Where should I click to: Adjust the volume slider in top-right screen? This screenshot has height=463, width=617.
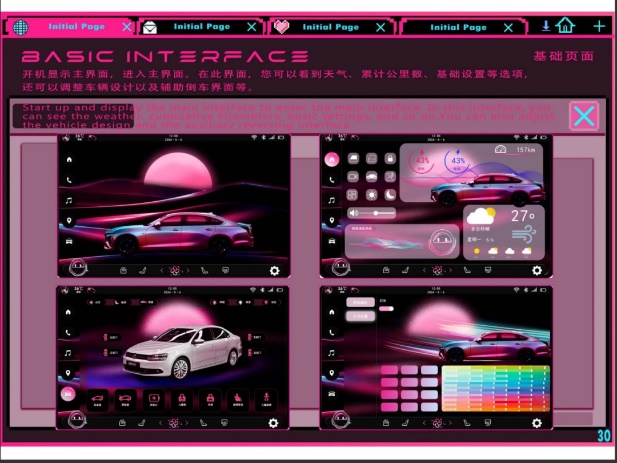pos(376,213)
